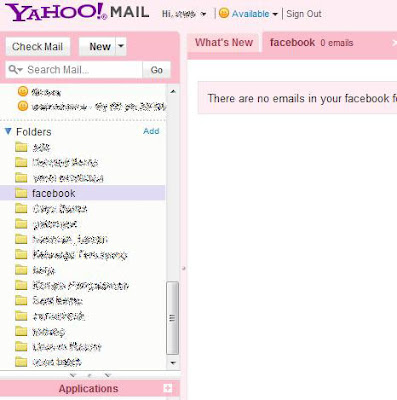
Task: Click the 'There are no emails' message
Action: point(302,98)
